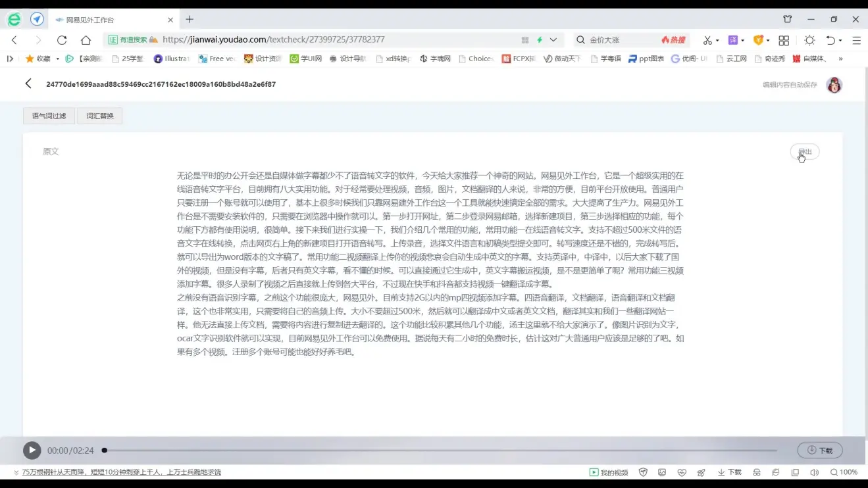Open the scissors screenshot tool
Viewport: 868px width, 488px height.
click(707, 40)
